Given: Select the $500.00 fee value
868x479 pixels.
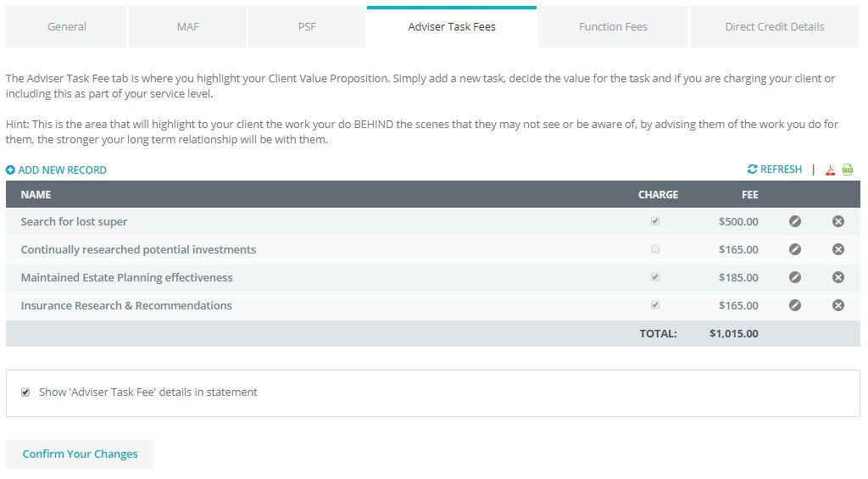Looking at the screenshot, I should 738,221.
